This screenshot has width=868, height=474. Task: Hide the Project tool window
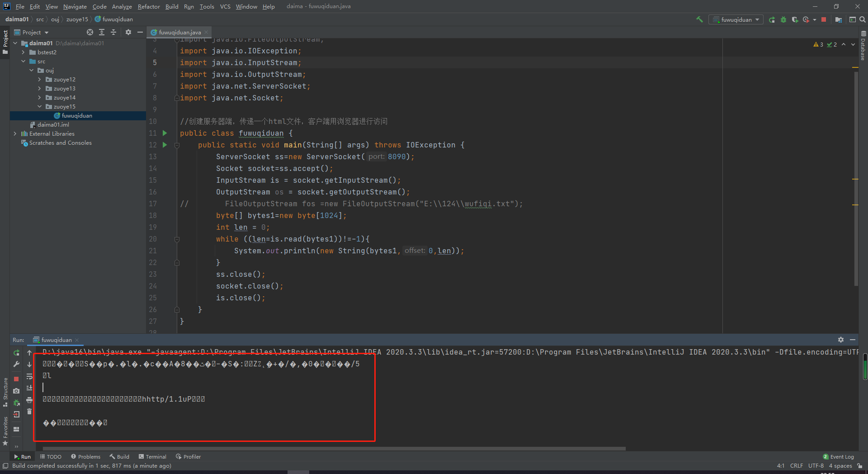[140, 32]
